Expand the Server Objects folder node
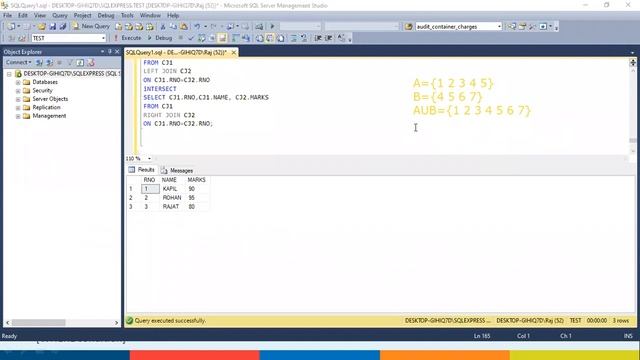The width and height of the screenshot is (640, 360). pyautogui.click(x=18, y=99)
